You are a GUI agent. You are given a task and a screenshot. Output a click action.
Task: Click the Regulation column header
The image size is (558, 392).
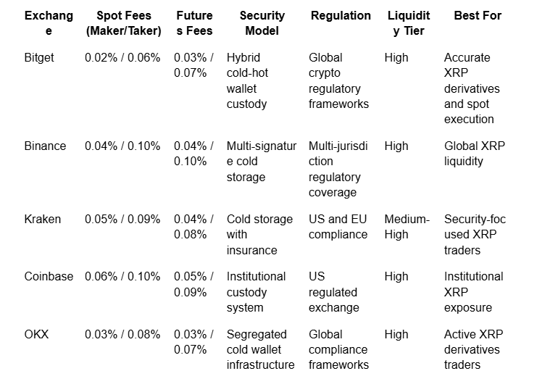[x=341, y=16]
